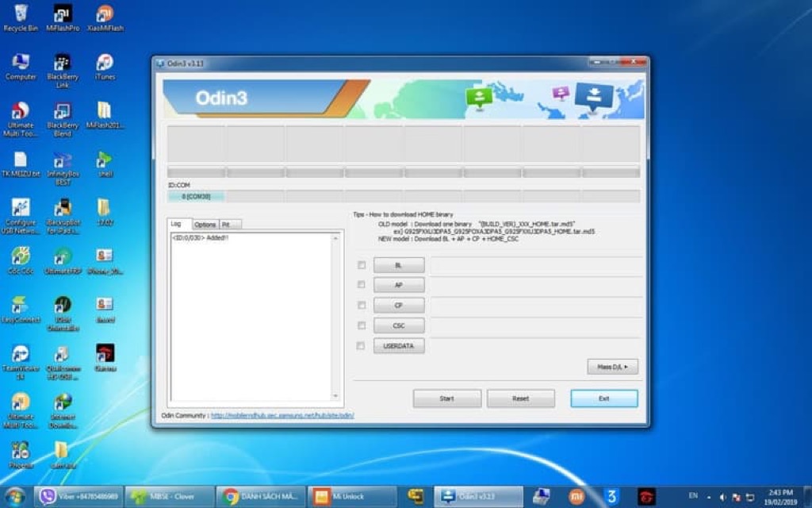Show hidden system tray icons
Viewport: 812px width, 508px height.
point(709,498)
